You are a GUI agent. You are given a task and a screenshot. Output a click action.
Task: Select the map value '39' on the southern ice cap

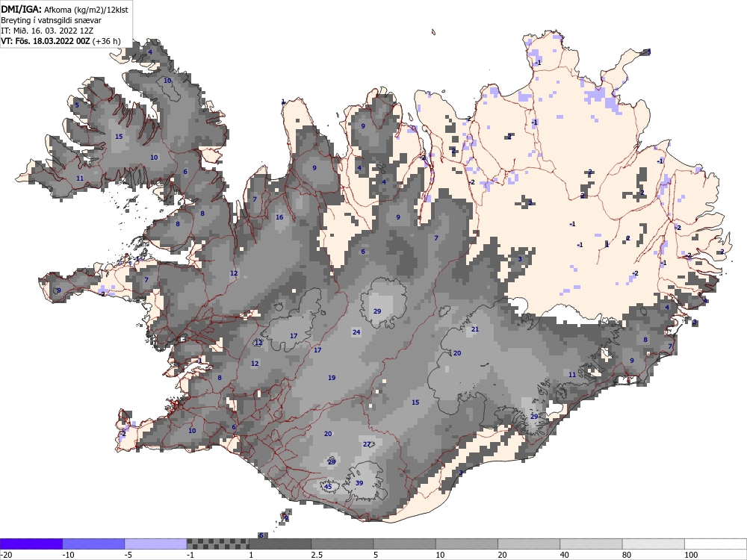(x=359, y=483)
